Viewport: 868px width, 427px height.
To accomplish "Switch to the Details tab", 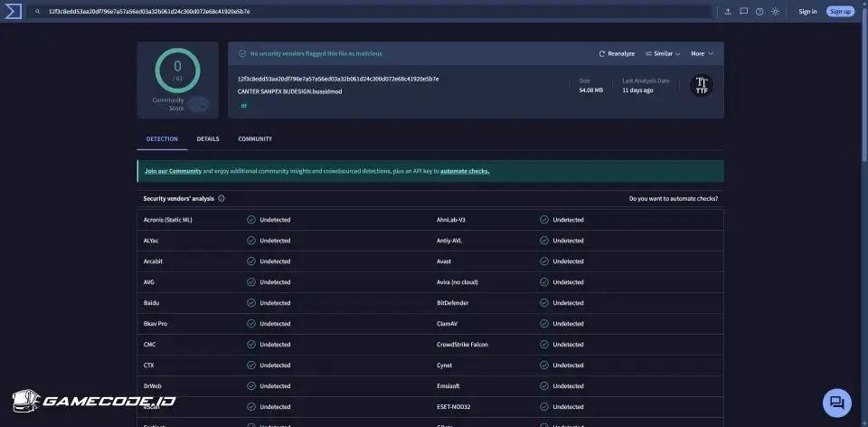I will coord(208,139).
